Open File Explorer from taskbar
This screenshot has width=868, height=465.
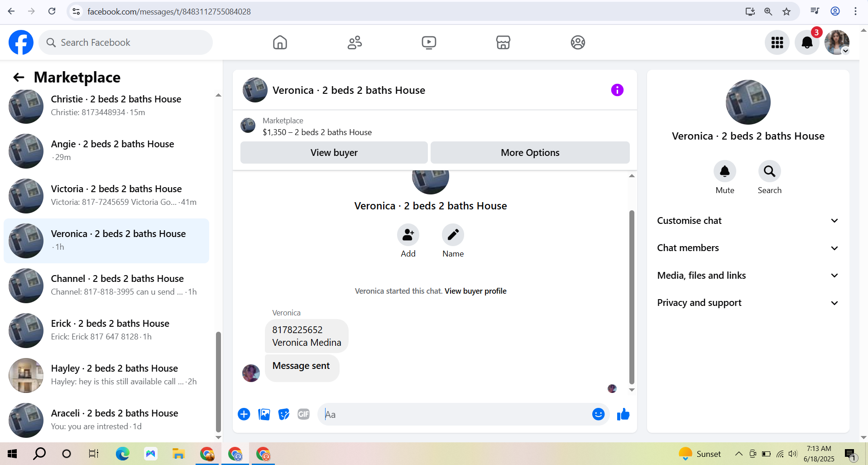pos(178,454)
